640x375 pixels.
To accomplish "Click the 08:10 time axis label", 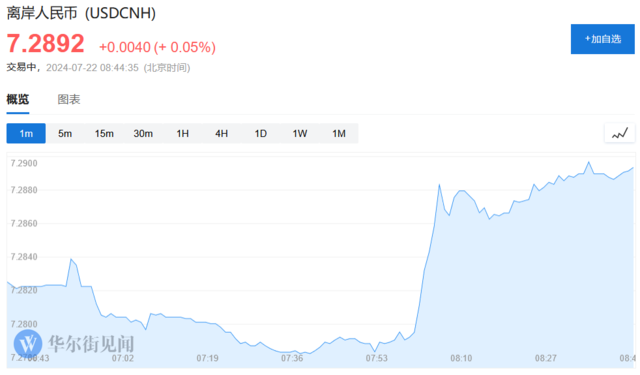I will click(461, 358).
